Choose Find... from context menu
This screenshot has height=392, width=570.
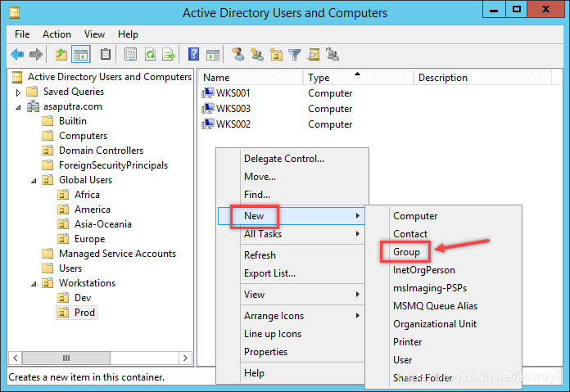[257, 195]
